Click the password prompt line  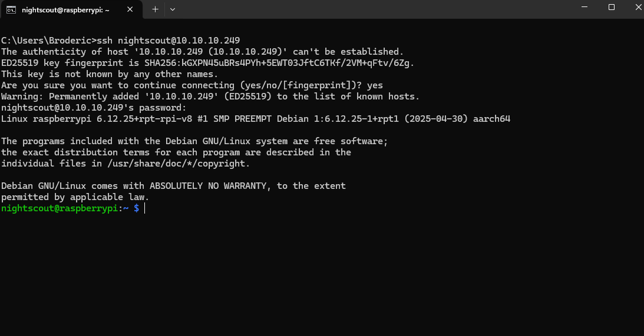coord(94,108)
